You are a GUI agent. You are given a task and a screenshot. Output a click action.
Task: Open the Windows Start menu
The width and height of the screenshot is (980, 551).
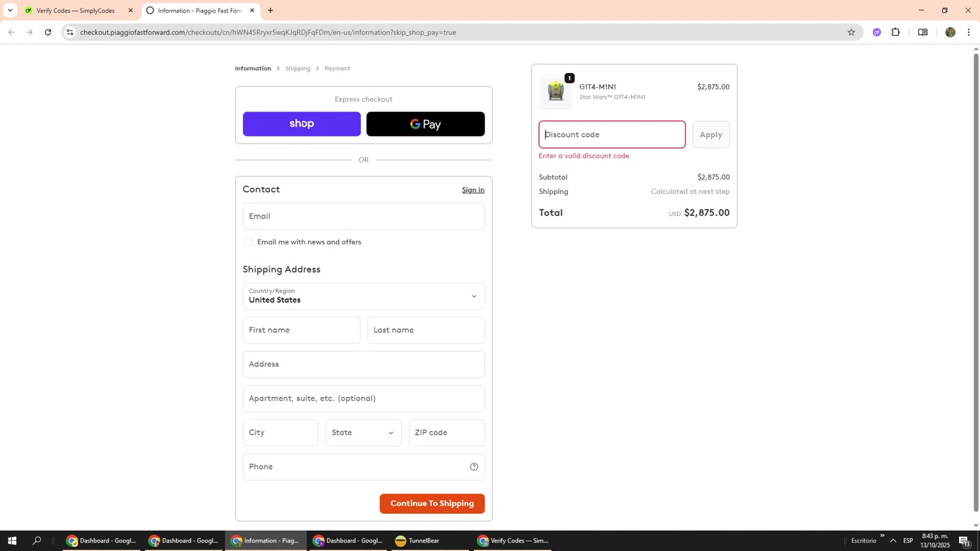tap(12, 541)
